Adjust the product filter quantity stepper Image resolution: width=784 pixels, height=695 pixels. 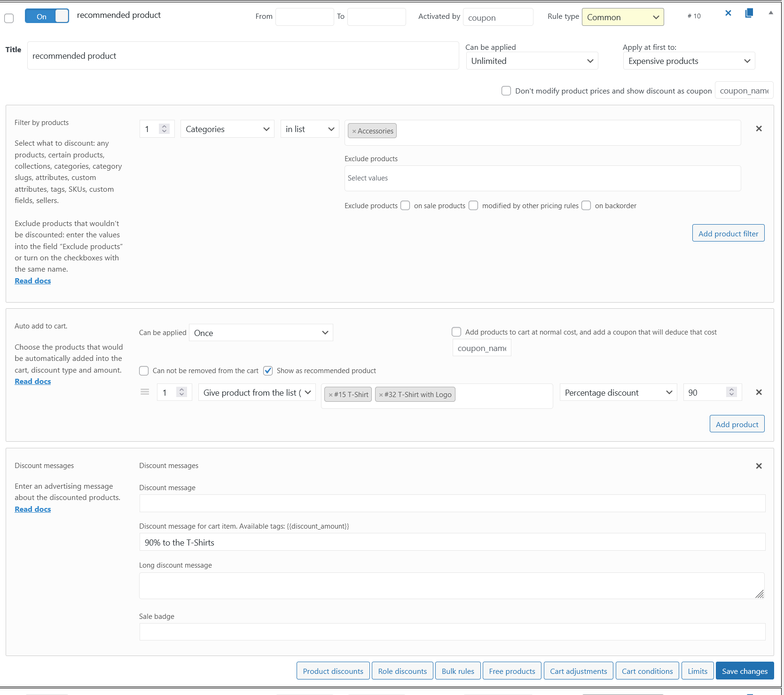(164, 128)
